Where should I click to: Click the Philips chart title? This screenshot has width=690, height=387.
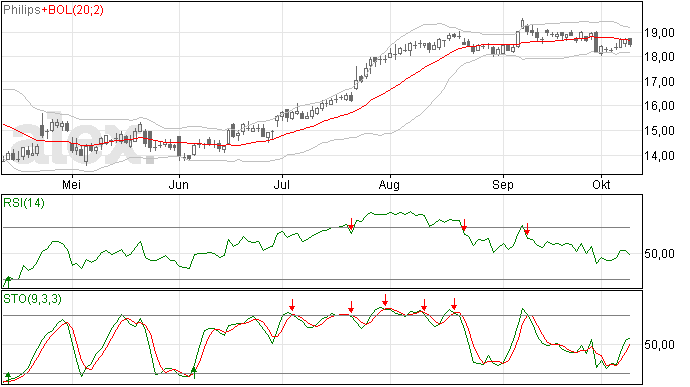(22, 10)
